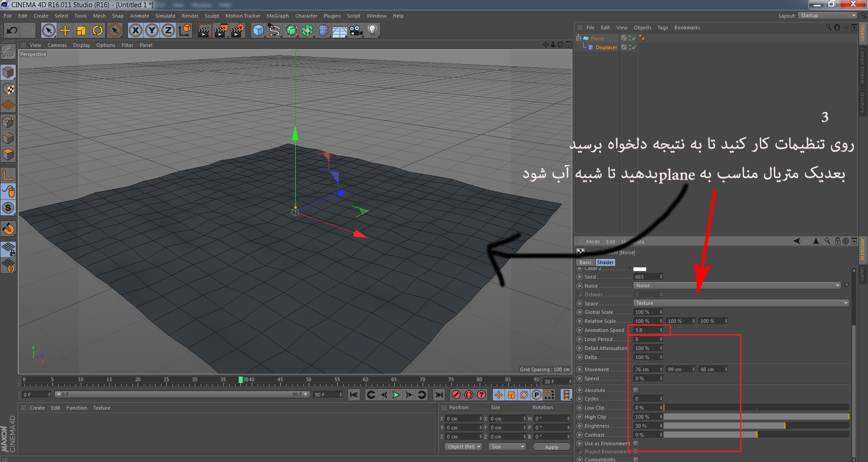This screenshot has width=868, height=462.
Task: Open Object (Rel) coordinate dropdown
Action: pos(463,447)
